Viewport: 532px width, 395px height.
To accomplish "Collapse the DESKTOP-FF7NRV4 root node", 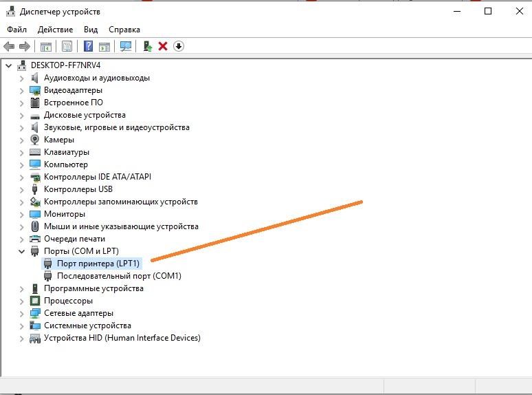I will (9, 65).
